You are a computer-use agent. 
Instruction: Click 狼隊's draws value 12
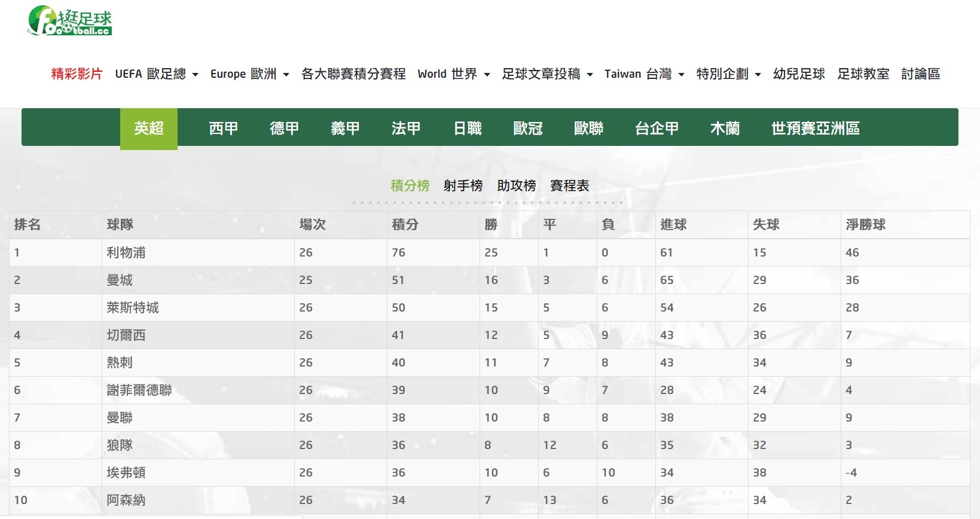click(x=550, y=445)
